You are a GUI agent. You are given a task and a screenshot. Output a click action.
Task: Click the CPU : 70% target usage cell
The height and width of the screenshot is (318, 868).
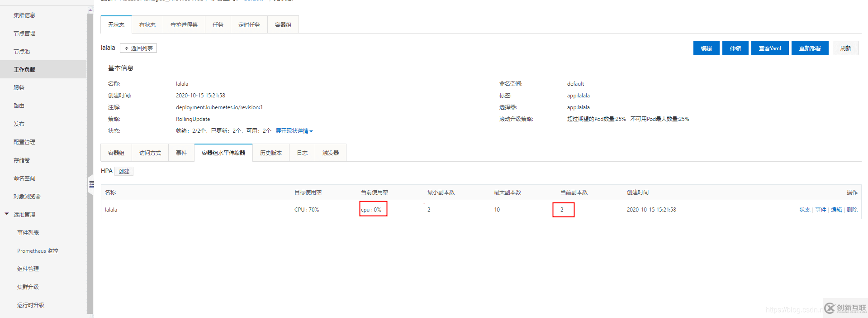point(307,210)
